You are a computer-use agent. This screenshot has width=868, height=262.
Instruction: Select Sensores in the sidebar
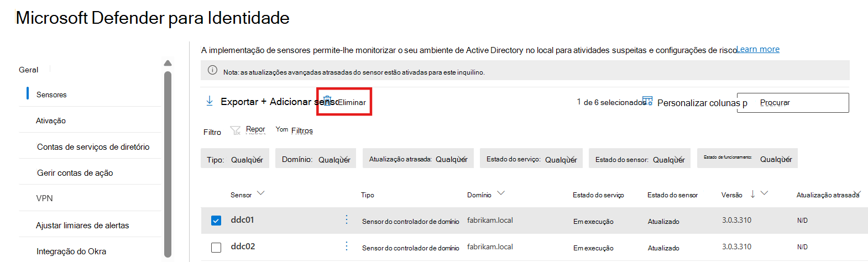[51, 95]
